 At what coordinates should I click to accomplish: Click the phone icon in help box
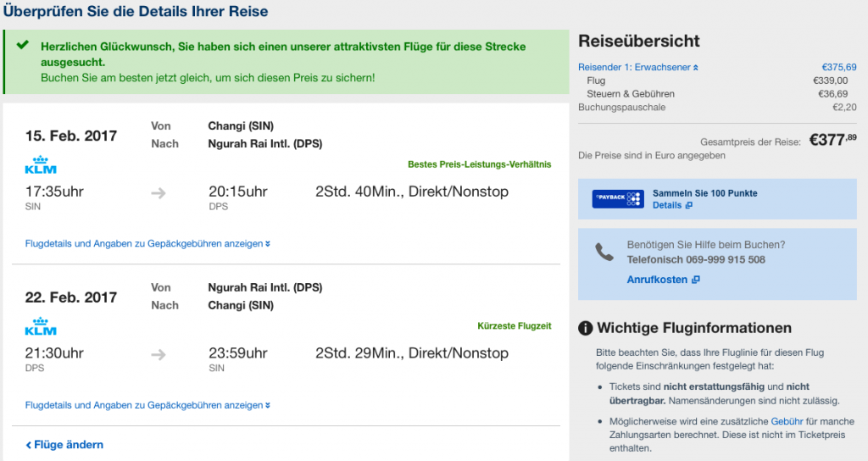tap(604, 252)
